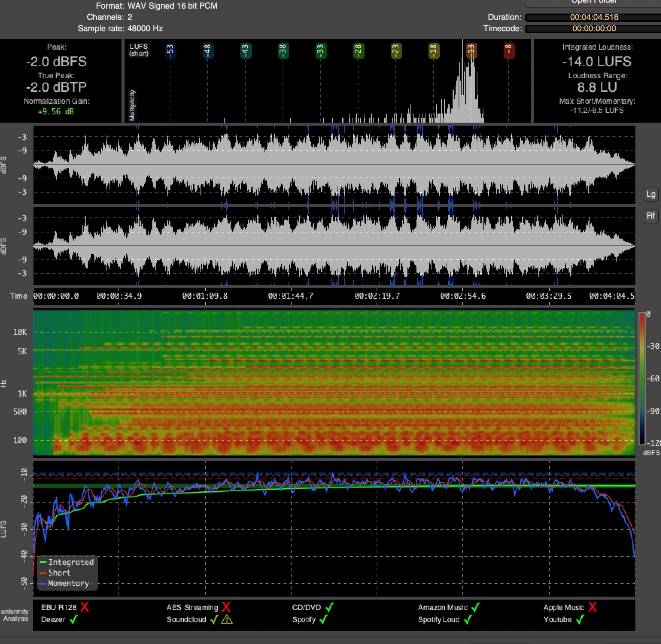Click the red -8 LUFS histogram marker

pyautogui.click(x=509, y=50)
